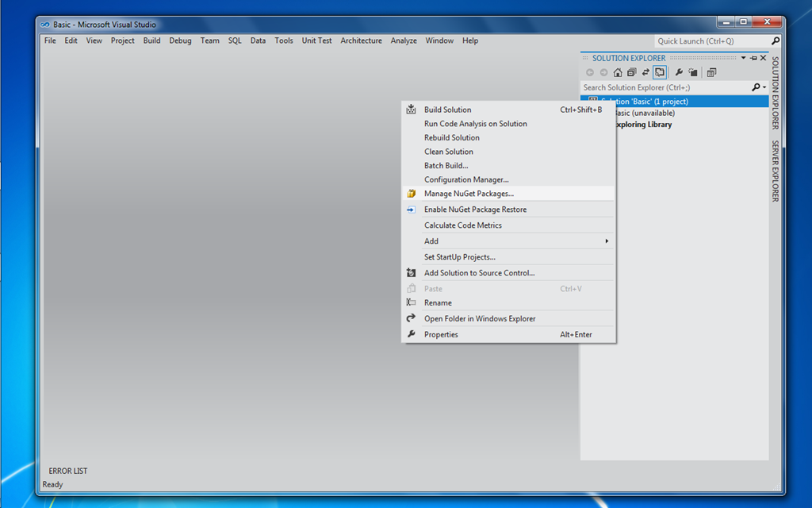Open the Window menu

pyautogui.click(x=439, y=40)
